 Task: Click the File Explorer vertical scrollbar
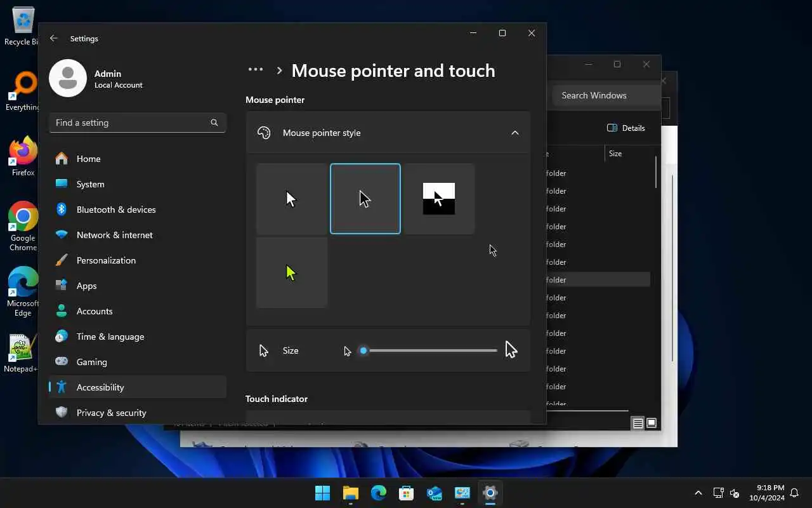click(x=656, y=171)
